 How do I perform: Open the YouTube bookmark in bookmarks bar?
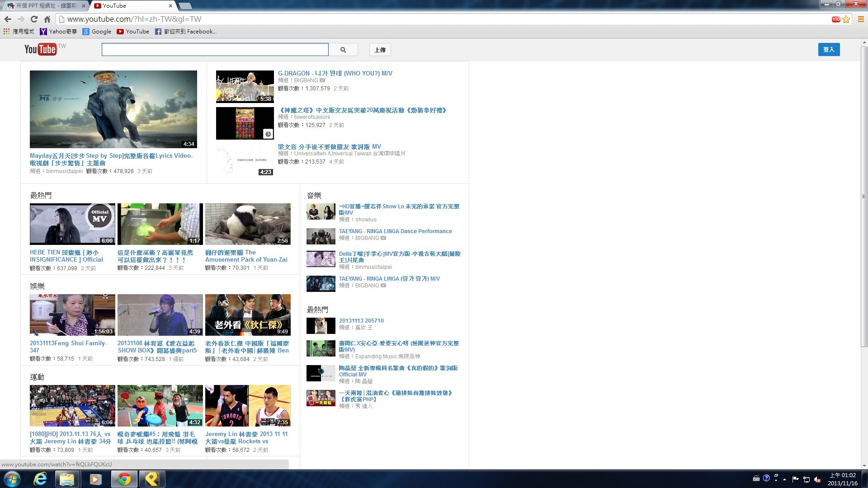133,32
